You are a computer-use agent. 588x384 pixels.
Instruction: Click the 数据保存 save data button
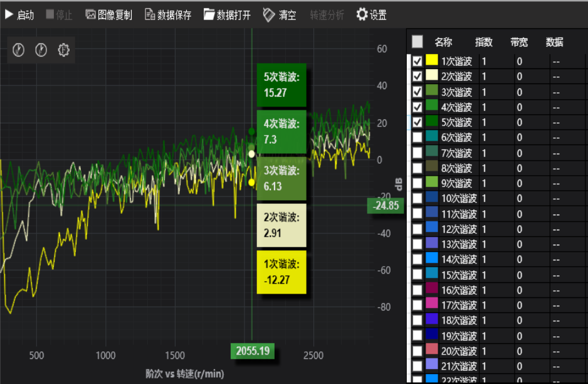coord(168,14)
